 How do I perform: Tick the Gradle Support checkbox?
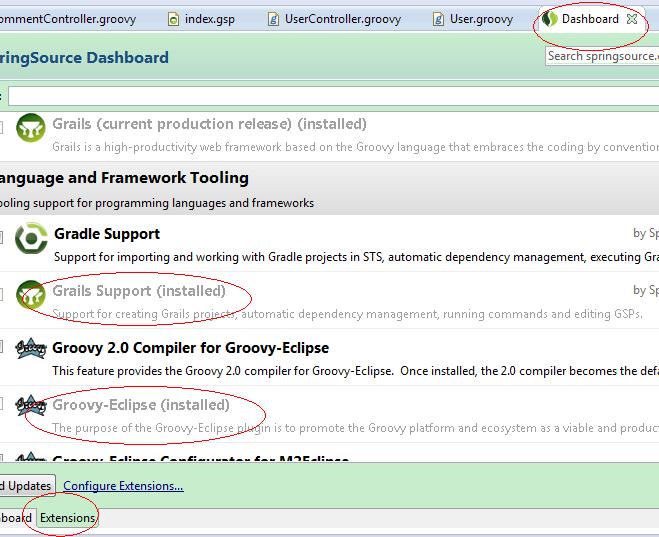(x=1, y=237)
